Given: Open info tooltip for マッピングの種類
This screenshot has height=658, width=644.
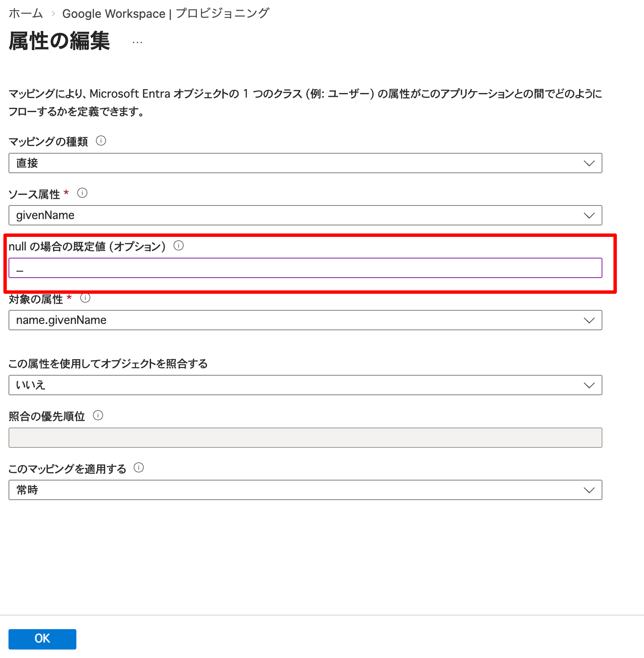Looking at the screenshot, I should click(x=102, y=141).
